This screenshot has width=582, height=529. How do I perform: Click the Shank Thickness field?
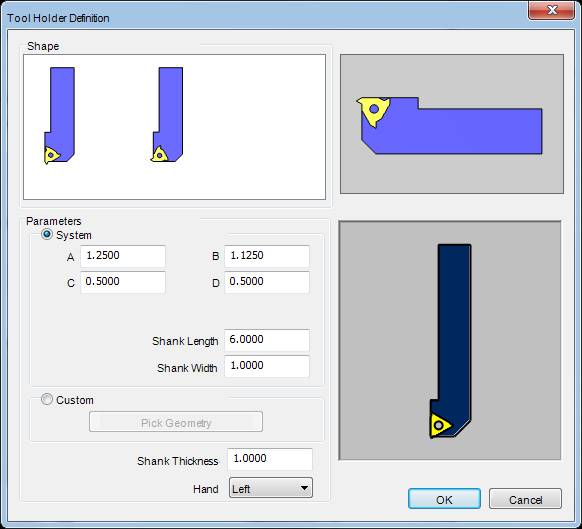[270, 459]
